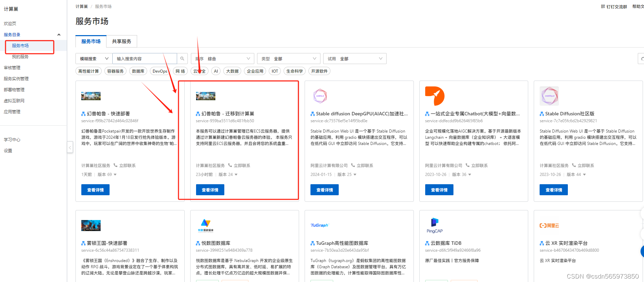Click the 计算巢 breadcrumb link
The height and width of the screenshot is (282, 644).
pos(82,7)
